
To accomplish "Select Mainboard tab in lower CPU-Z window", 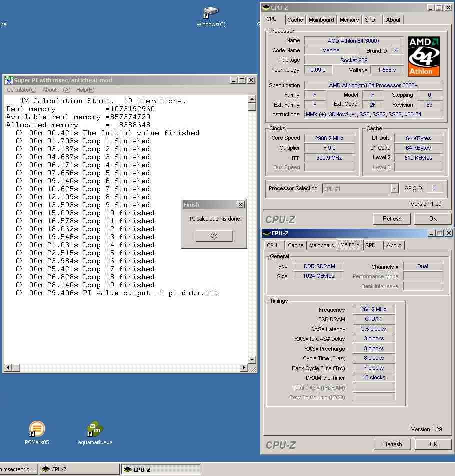I will pos(322,245).
